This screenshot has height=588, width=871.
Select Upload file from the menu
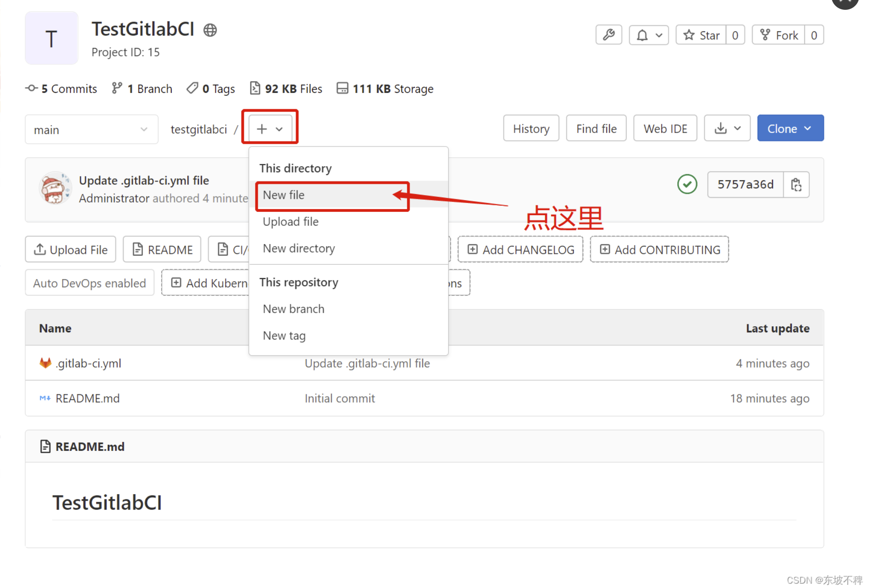(349, 222)
